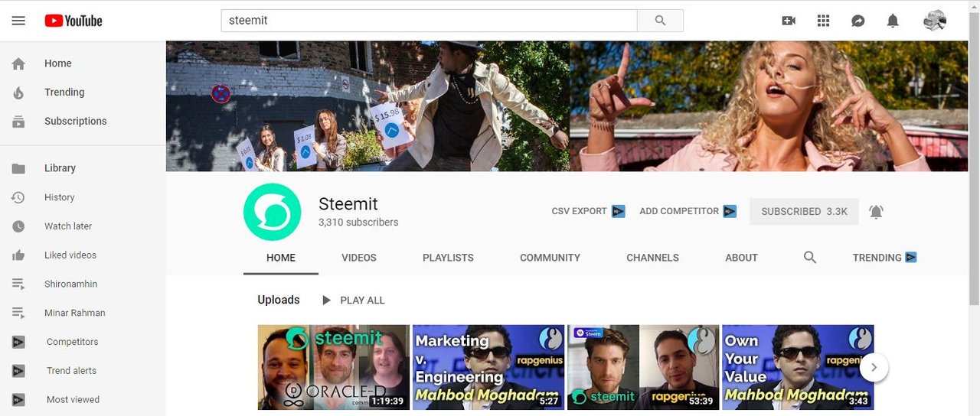Open the Marketing v. Engineering video thumbnail

pos(488,367)
